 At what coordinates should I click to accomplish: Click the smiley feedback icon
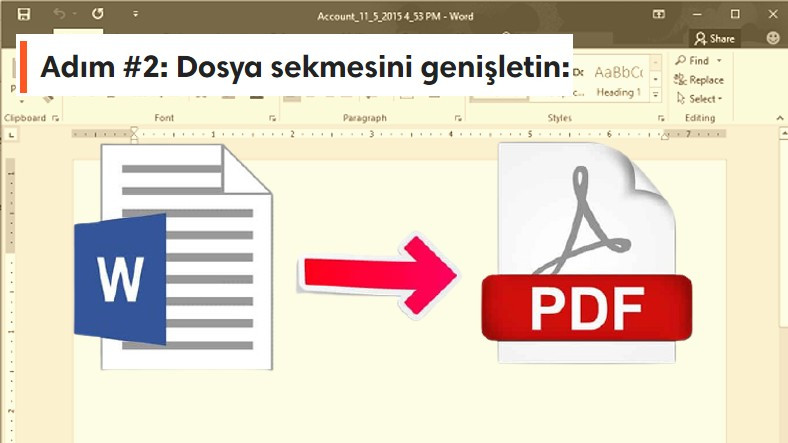point(773,38)
